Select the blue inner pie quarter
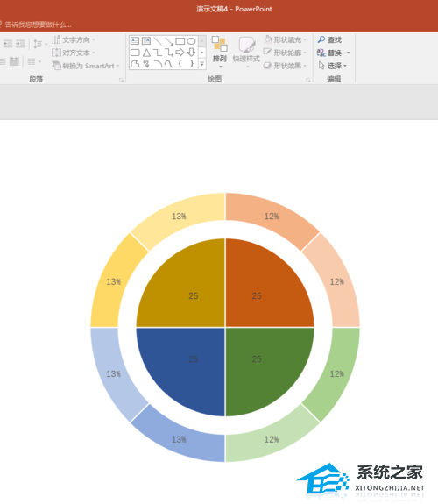This screenshot has width=438, height=504. tap(187, 366)
